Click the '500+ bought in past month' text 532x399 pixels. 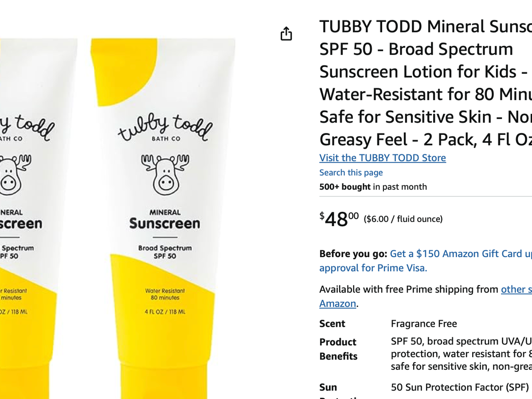pyautogui.click(x=373, y=187)
